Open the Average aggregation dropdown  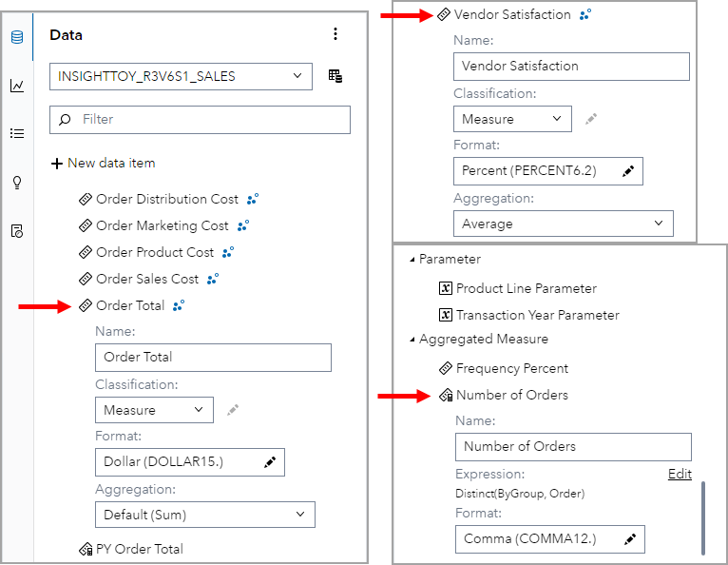[x=564, y=224]
